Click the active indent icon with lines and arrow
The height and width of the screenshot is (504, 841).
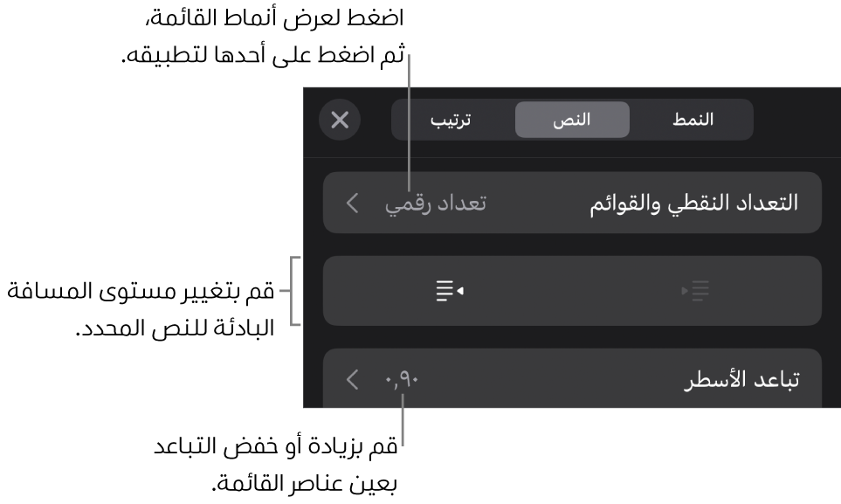(x=449, y=291)
